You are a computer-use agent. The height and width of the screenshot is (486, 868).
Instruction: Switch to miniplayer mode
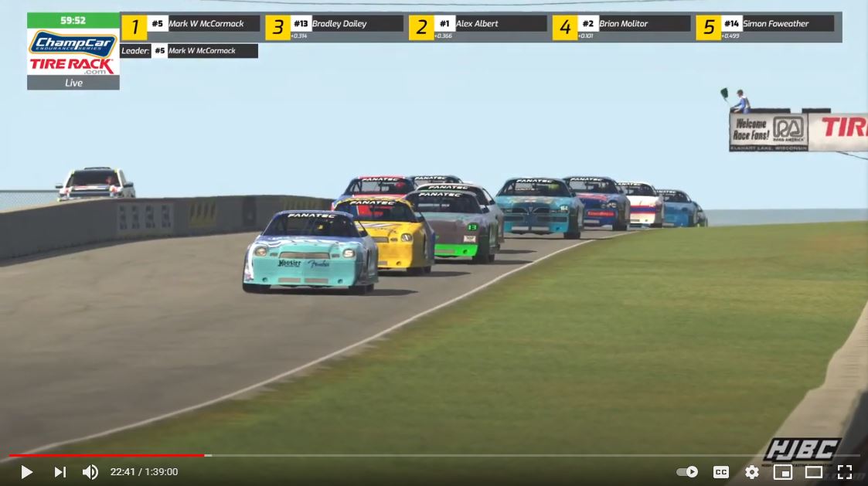tap(782, 472)
